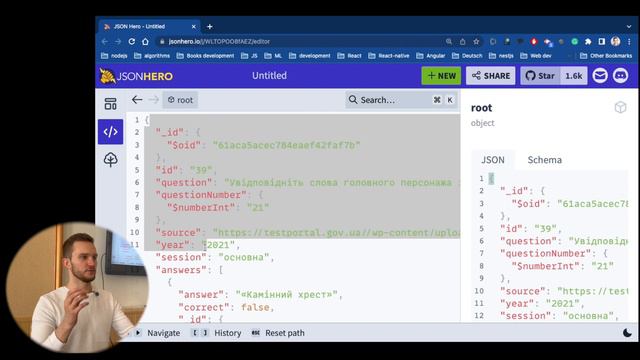Open the Books development bookmark folder
Viewport: 640px width, 360px height.
[205, 56]
